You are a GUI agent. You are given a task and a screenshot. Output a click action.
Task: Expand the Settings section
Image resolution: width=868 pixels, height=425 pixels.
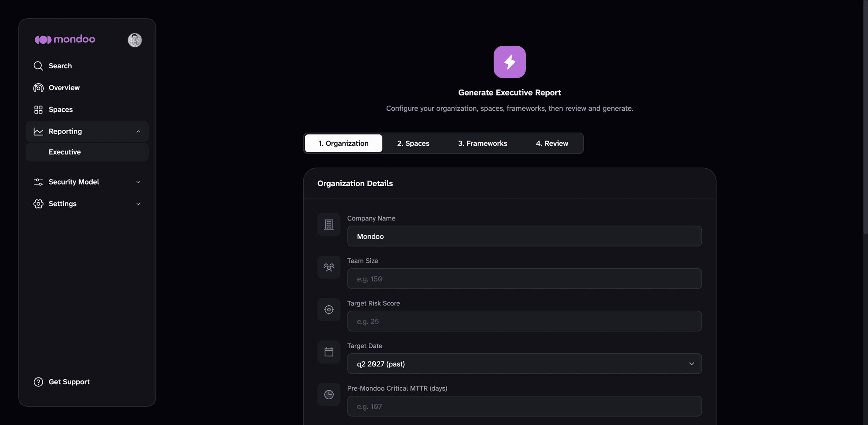click(87, 204)
